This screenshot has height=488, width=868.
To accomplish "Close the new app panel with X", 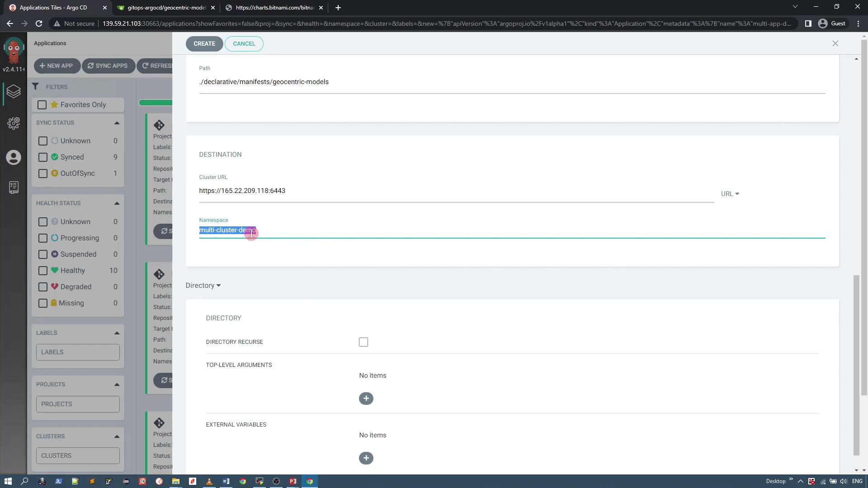I will 835,43.
